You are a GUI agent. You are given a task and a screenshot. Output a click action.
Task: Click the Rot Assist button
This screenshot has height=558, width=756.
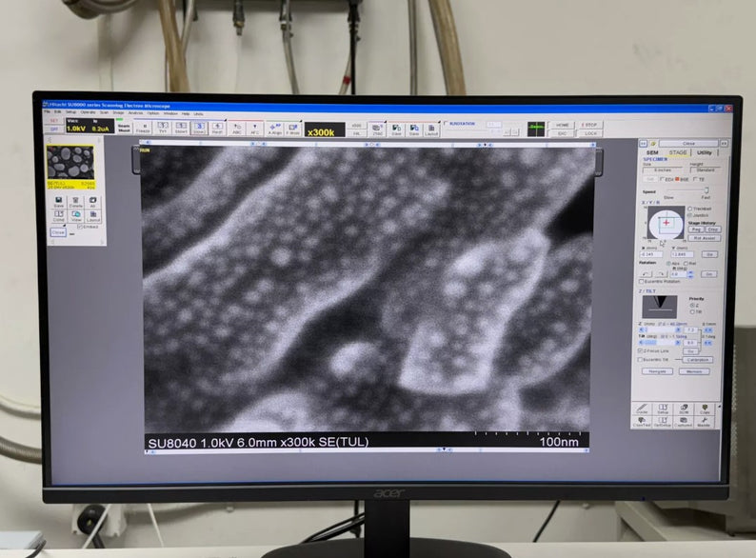(705, 238)
